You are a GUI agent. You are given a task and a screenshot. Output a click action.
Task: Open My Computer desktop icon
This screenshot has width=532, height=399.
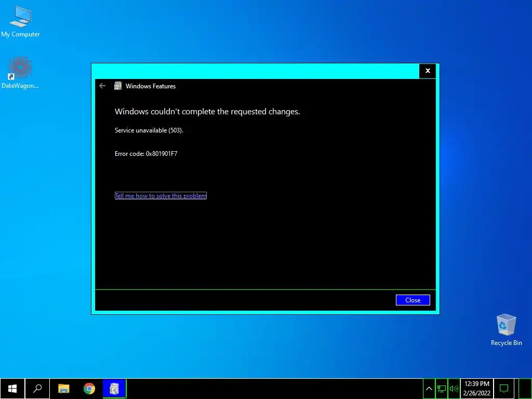coord(20,22)
